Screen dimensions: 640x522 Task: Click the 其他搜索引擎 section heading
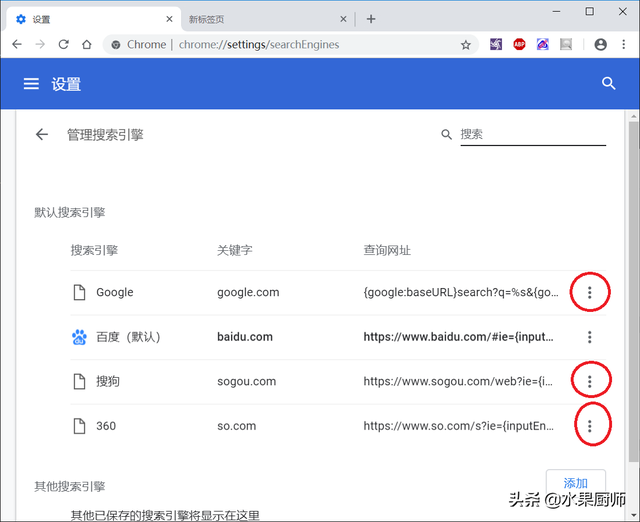click(70, 486)
